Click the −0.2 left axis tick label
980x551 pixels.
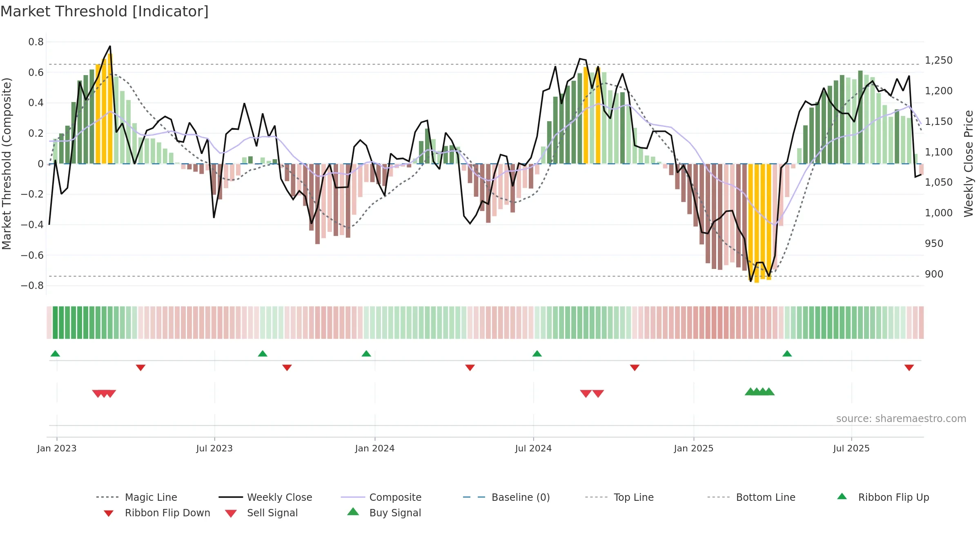click(x=32, y=194)
